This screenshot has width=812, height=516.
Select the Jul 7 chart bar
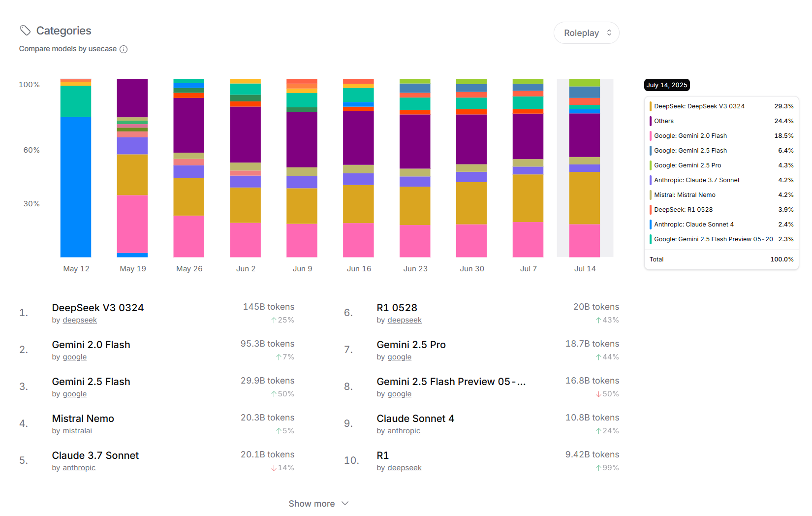pyautogui.click(x=528, y=168)
